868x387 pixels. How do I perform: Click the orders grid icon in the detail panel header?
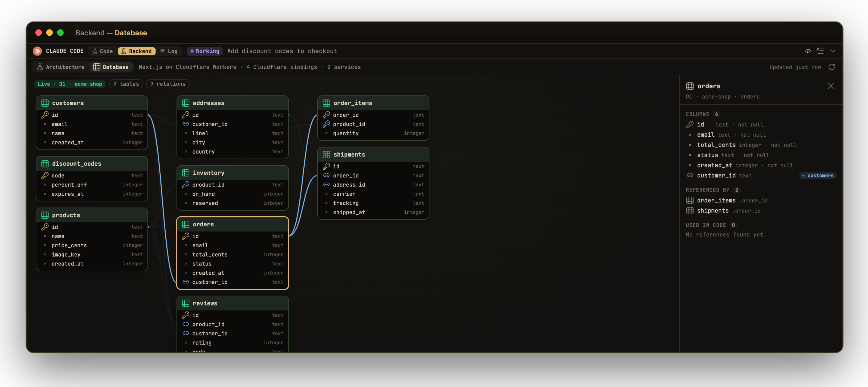[x=690, y=86]
